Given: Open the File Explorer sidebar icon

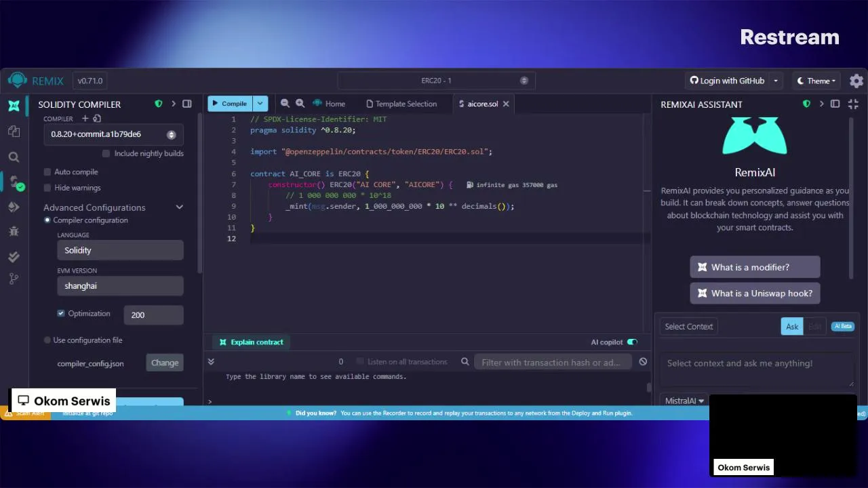Looking at the screenshot, I should click(14, 131).
